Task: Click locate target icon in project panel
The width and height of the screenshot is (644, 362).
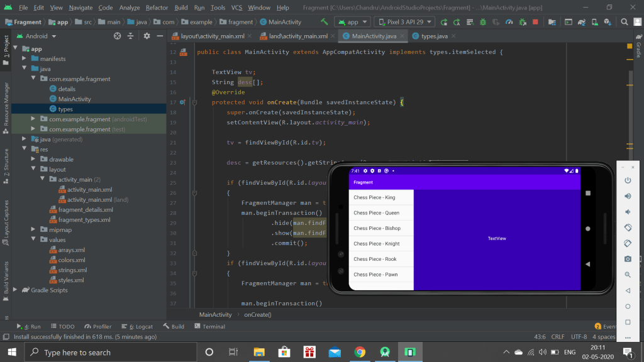Action: point(117,36)
